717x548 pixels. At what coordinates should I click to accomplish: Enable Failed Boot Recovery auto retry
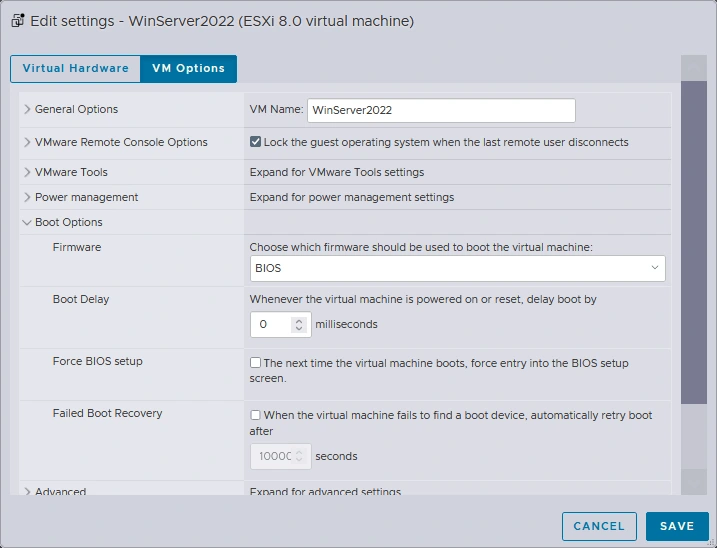[256, 415]
